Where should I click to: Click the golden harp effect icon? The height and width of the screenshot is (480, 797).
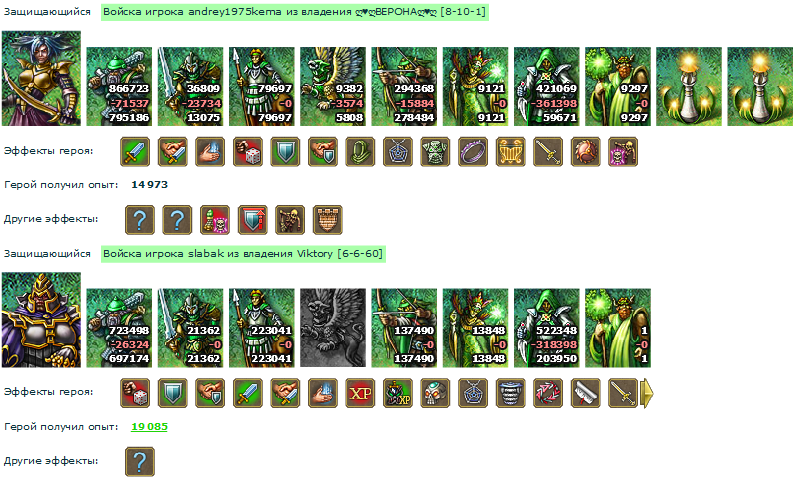[x=511, y=152]
